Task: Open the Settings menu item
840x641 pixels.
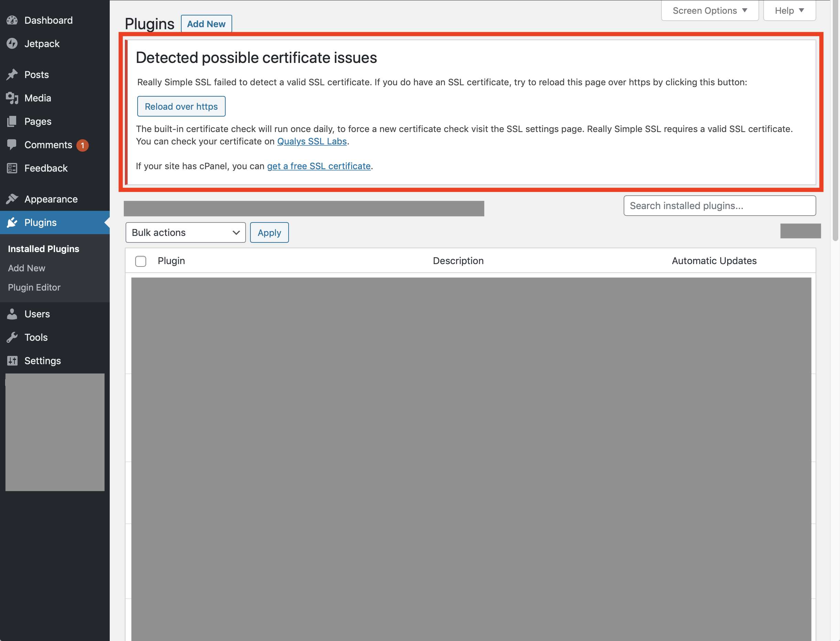Action: tap(55, 360)
